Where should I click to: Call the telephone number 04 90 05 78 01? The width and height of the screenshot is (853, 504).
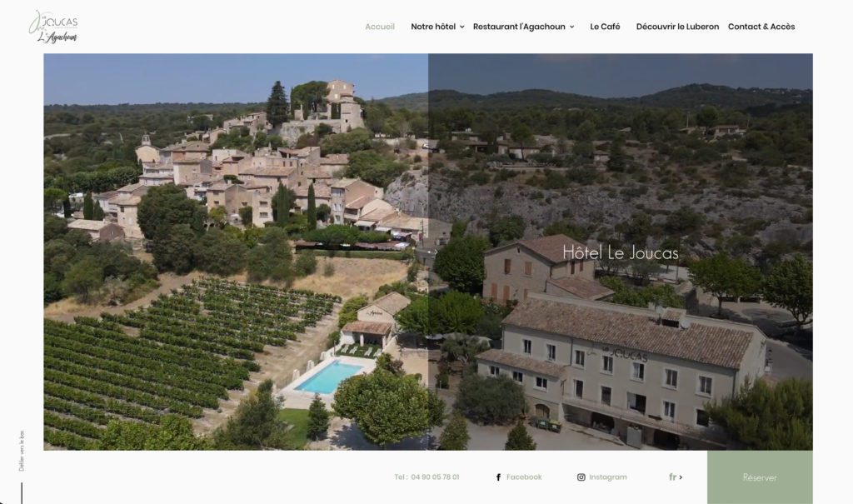point(426,477)
